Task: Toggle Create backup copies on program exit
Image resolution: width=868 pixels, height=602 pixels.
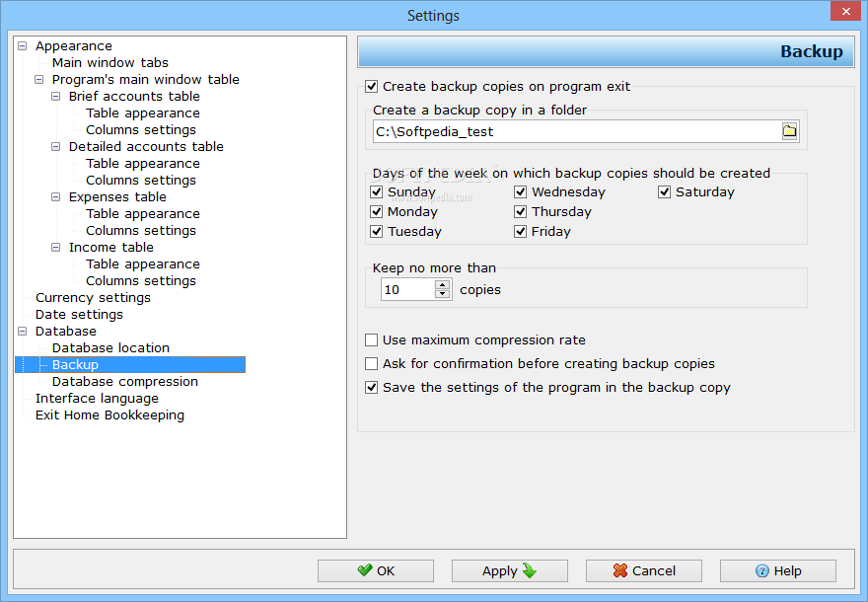Action: tap(372, 87)
